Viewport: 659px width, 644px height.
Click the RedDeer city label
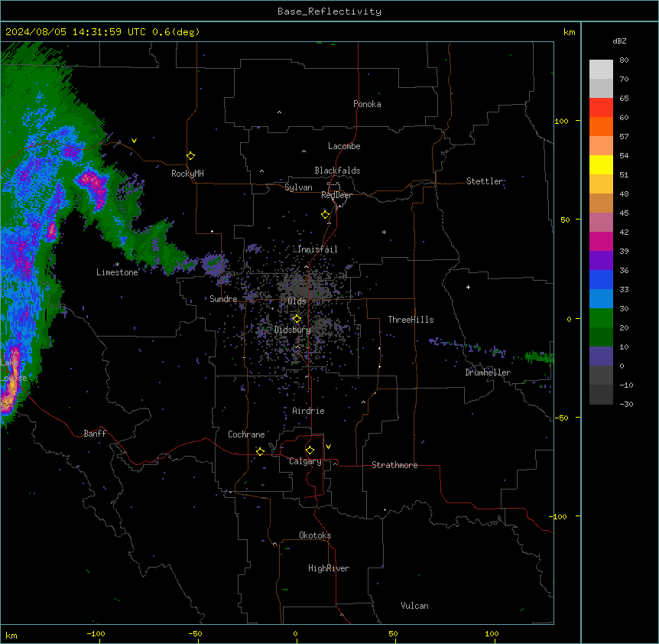click(337, 195)
